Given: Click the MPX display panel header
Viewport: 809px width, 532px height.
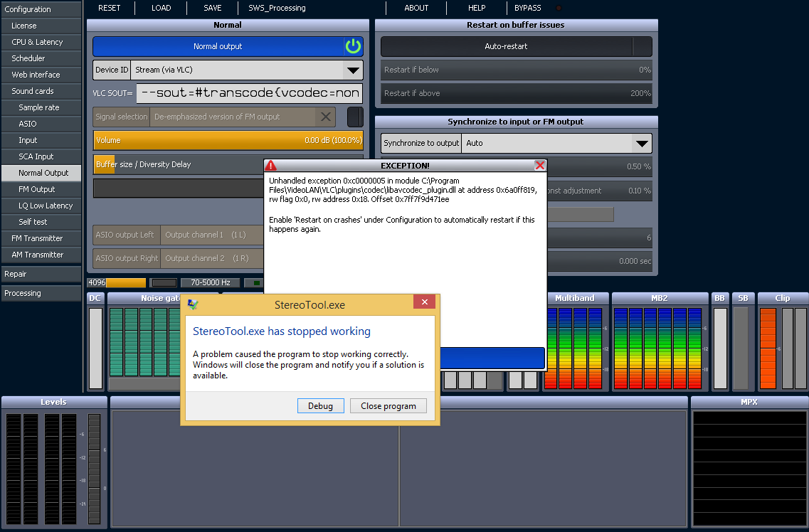Looking at the screenshot, I should (x=749, y=402).
